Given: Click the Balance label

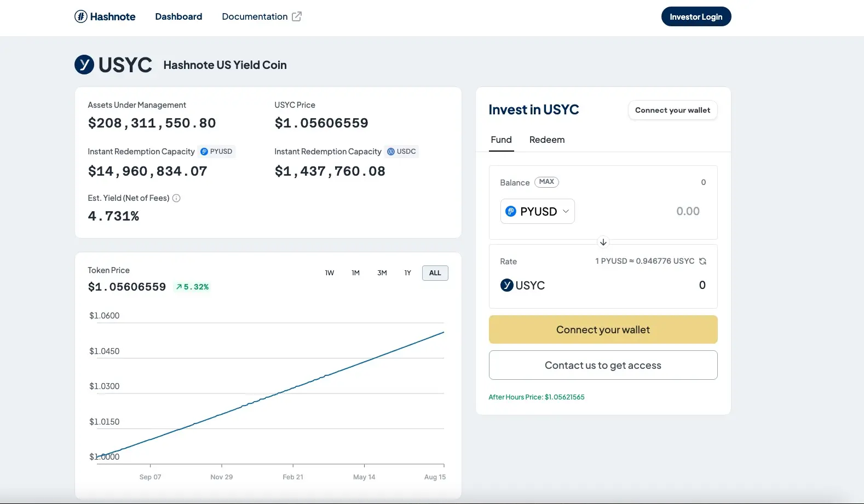Looking at the screenshot, I should coord(515,183).
